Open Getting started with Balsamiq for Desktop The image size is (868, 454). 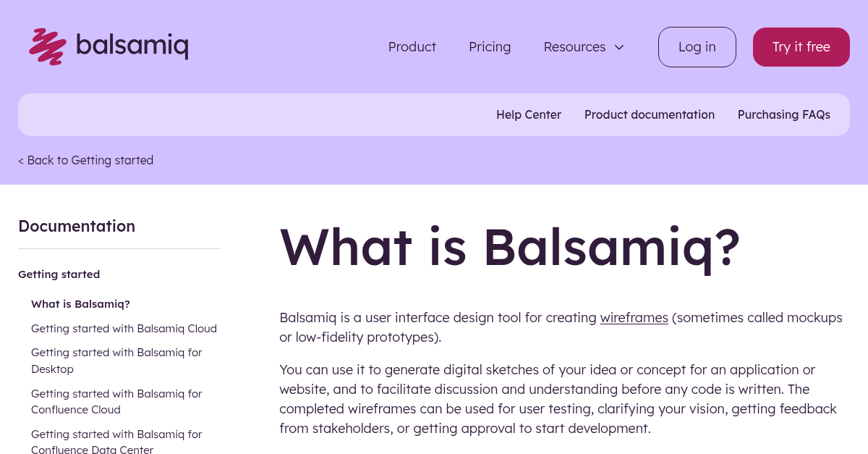pyautogui.click(x=116, y=360)
